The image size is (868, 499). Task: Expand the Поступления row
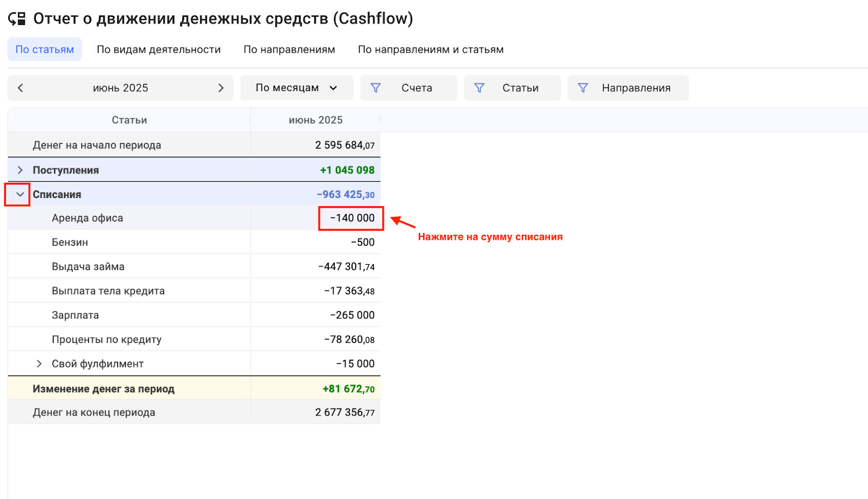[x=20, y=170]
